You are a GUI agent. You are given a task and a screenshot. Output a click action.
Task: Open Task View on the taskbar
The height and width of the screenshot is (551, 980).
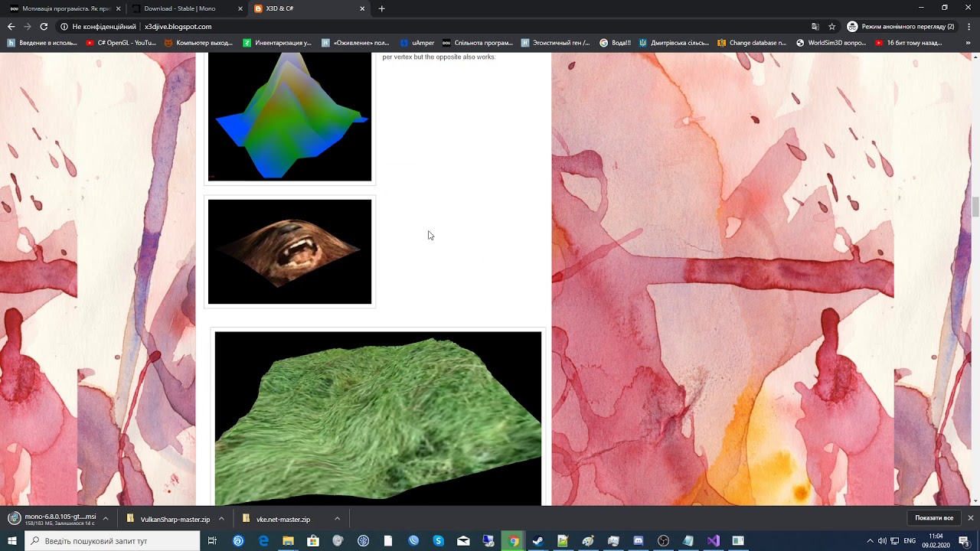coord(212,541)
